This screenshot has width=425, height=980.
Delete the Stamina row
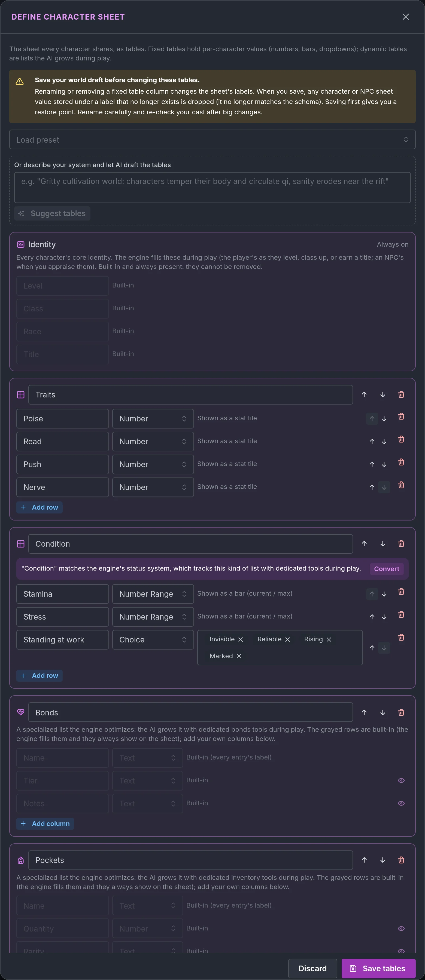(401, 592)
